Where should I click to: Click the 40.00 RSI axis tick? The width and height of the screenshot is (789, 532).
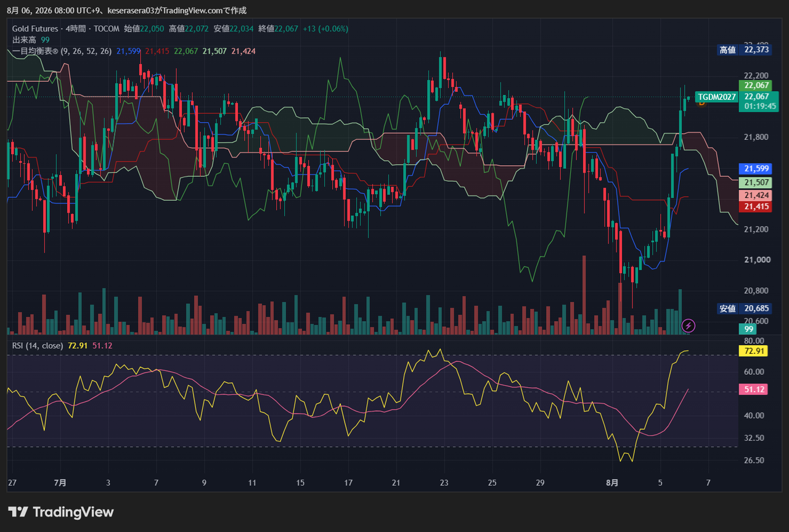point(754,415)
